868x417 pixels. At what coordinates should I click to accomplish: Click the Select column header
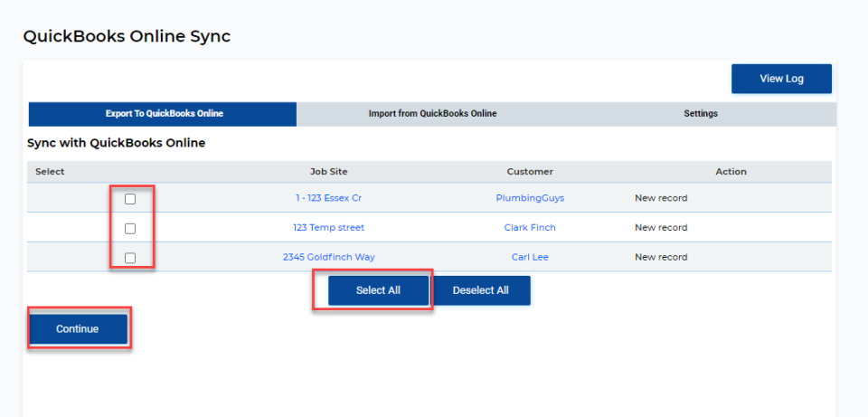tap(50, 172)
